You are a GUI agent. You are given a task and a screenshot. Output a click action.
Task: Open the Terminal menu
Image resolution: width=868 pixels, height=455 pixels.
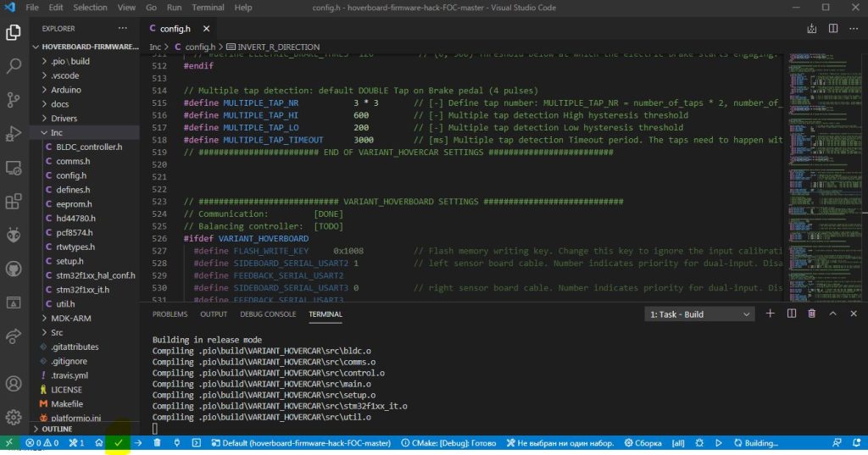pos(208,8)
